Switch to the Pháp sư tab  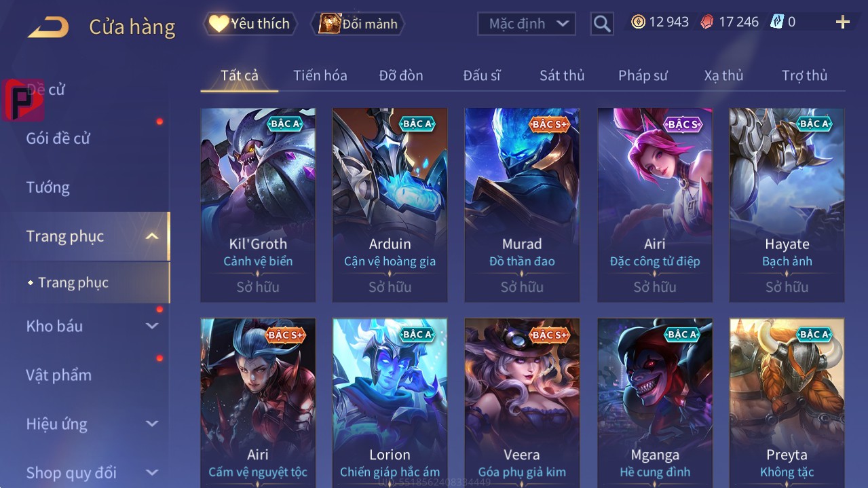coord(643,75)
